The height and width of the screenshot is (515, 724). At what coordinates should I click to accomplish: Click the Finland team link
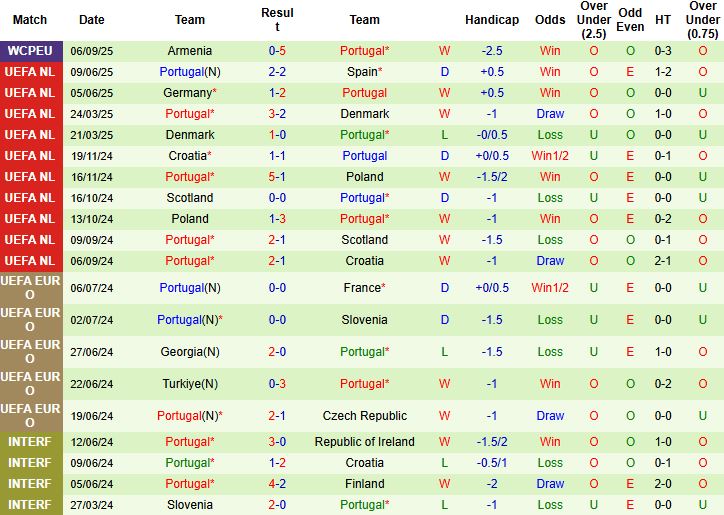click(364, 484)
